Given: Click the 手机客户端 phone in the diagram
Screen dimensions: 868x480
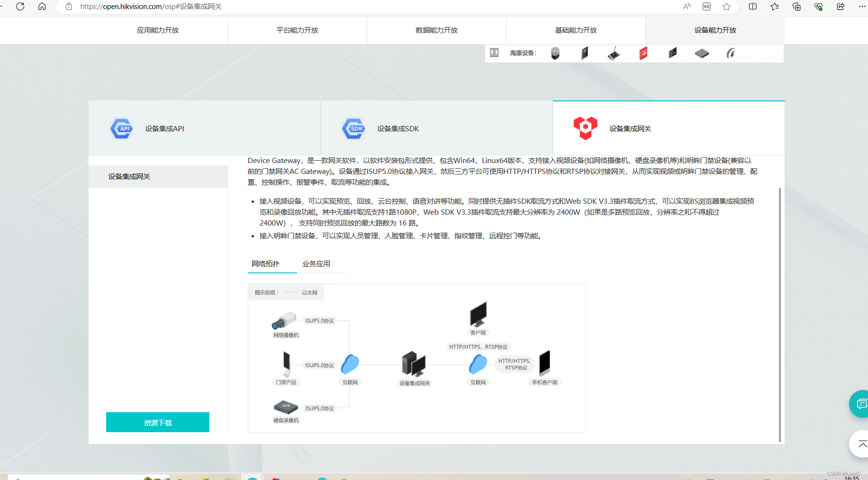Looking at the screenshot, I should [545, 363].
